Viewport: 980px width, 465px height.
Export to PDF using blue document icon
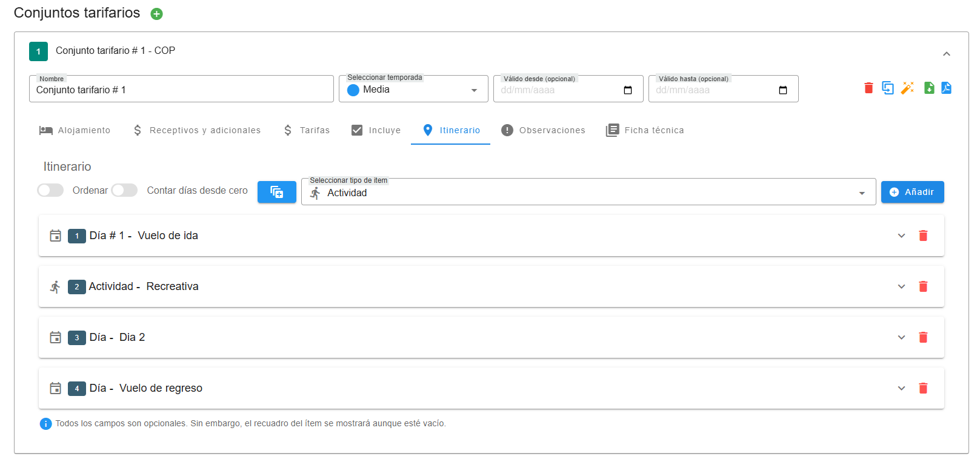coord(946,88)
